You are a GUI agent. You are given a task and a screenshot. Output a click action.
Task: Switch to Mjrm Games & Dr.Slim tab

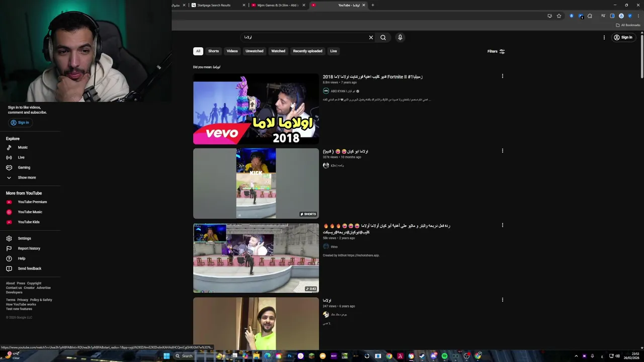[278, 5]
